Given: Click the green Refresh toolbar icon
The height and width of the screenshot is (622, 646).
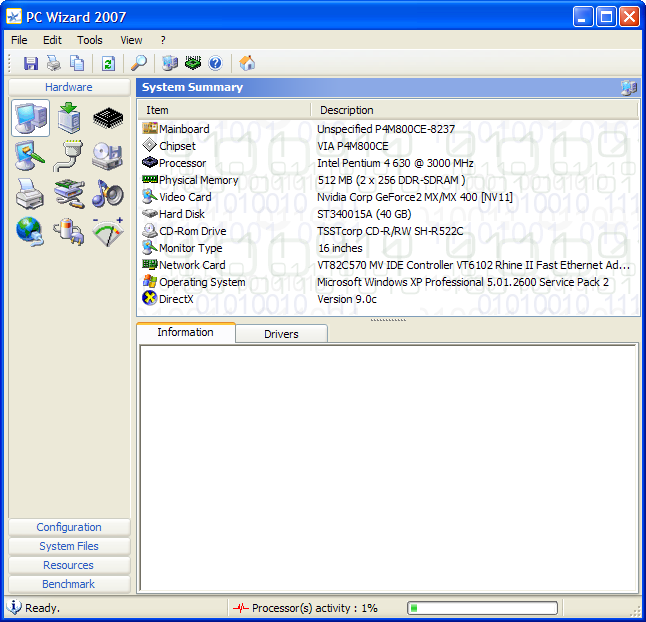Looking at the screenshot, I should 108,63.
